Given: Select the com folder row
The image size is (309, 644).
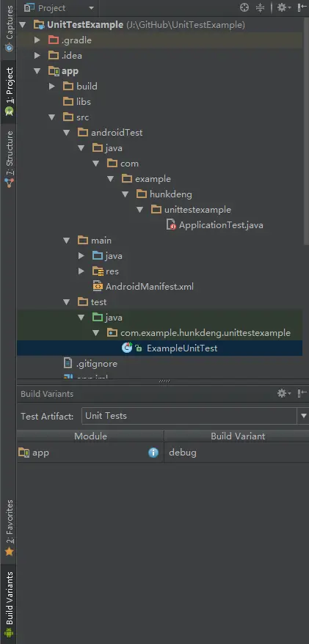Looking at the screenshot, I should point(129,164).
